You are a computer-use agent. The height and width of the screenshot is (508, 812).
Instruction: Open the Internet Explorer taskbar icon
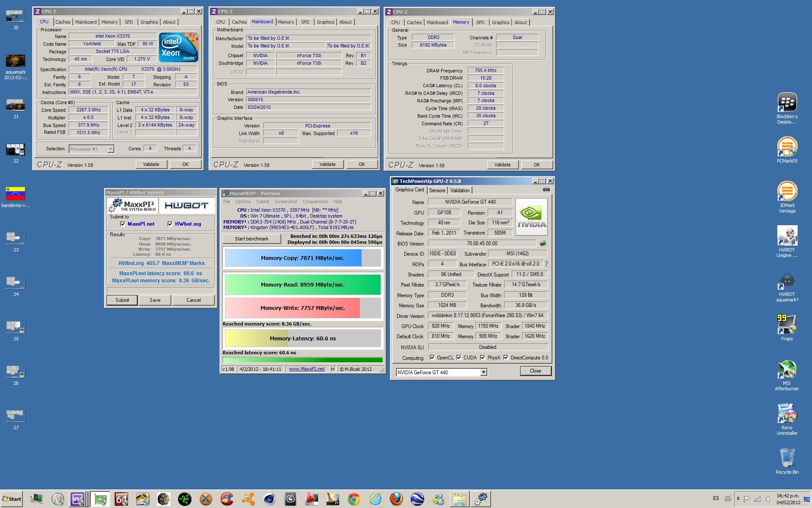pyautogui.click(x=375, y=499)
